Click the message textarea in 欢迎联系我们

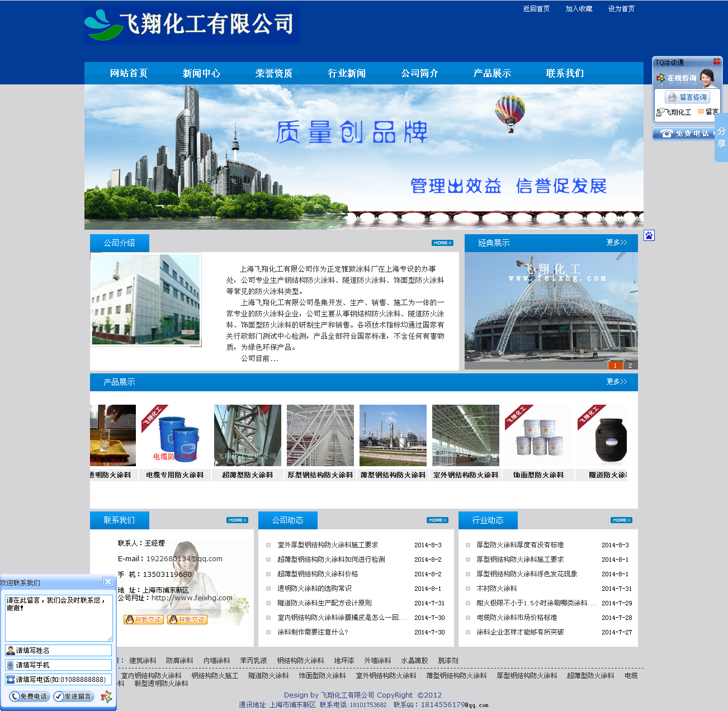pos(59,618)
